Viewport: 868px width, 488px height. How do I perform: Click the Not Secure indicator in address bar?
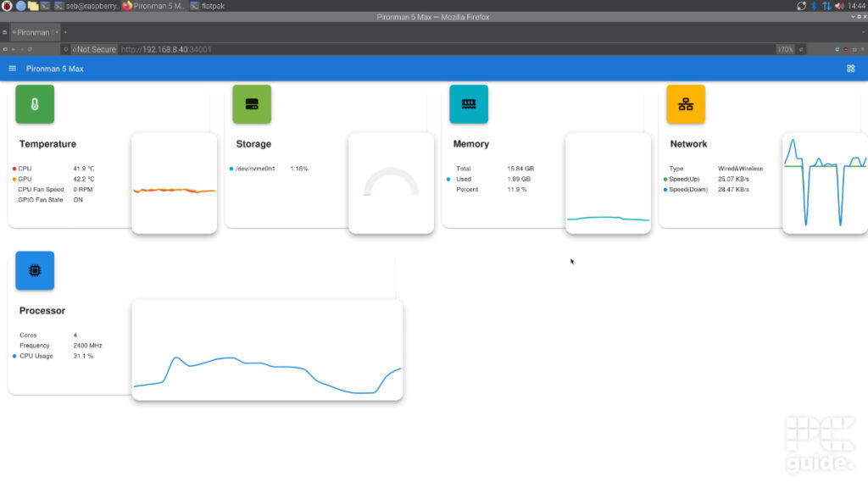point(94,49)
